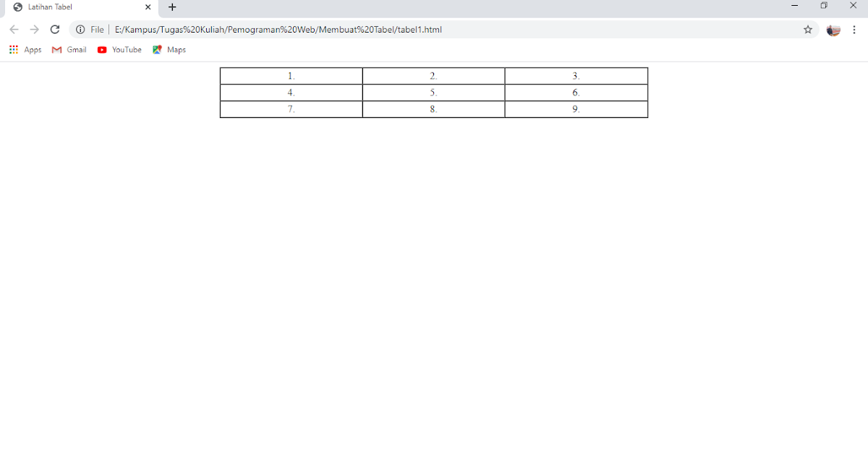Click the forward navigation arrow
Image resolution: width=868 pixels, height=456 pixels.
34,30
